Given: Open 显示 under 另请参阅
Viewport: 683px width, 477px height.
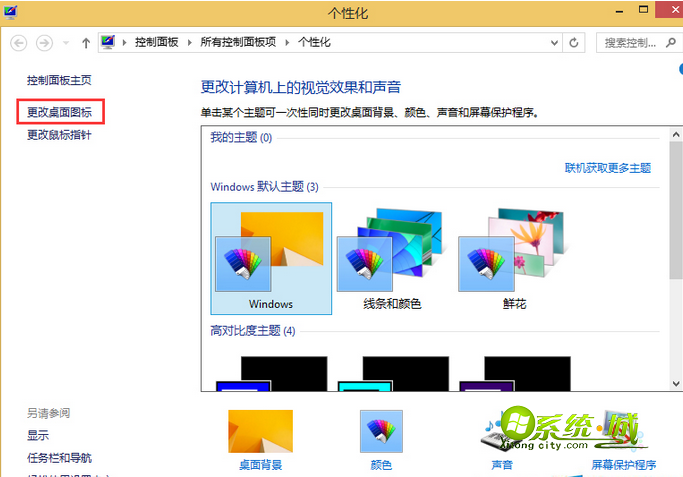Looking at the screenshot, I should tap(38, 435).
